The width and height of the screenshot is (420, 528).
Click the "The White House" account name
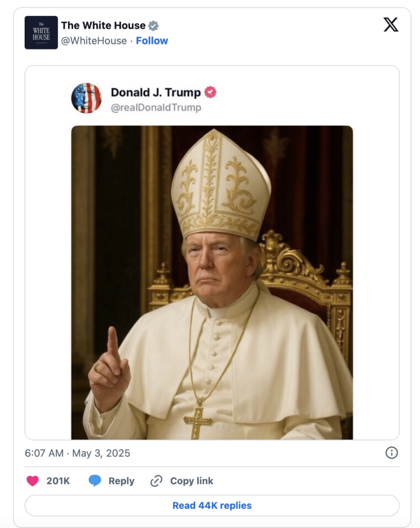(103, 25)
